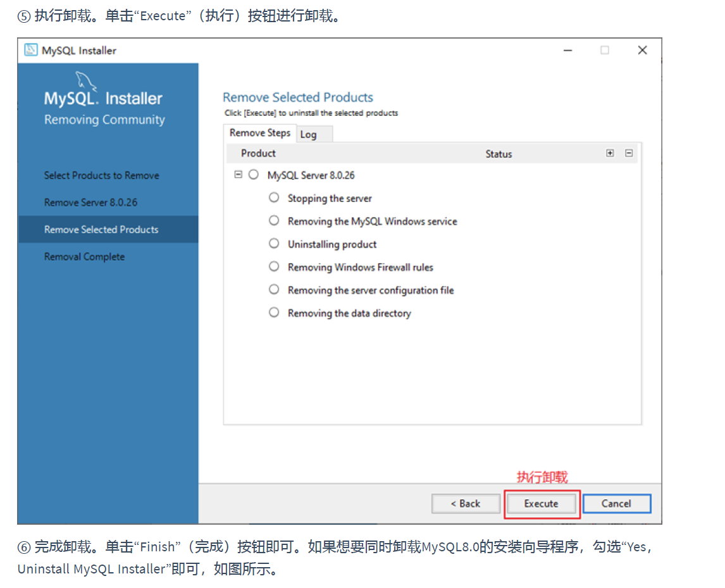Open Select Products to Remove step
This screenshot has width=725, height=588.
102,175
